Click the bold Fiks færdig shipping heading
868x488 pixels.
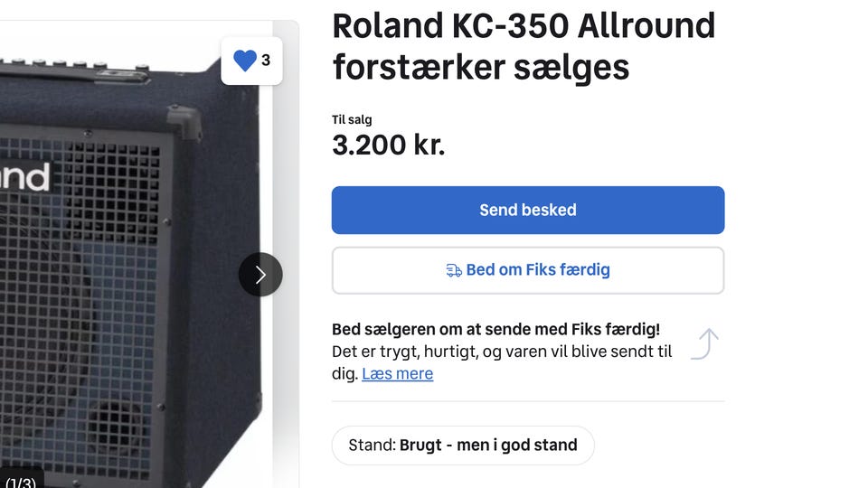point(495,329)
